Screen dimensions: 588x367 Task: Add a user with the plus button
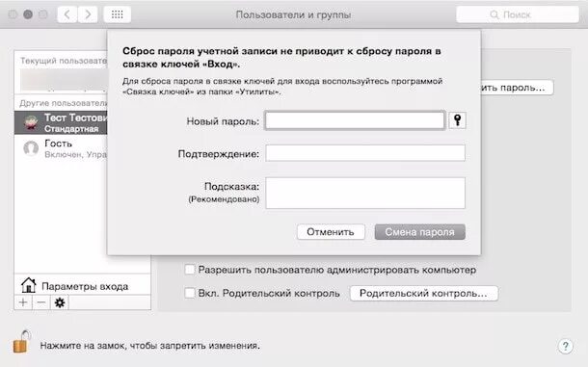point(23,302)
